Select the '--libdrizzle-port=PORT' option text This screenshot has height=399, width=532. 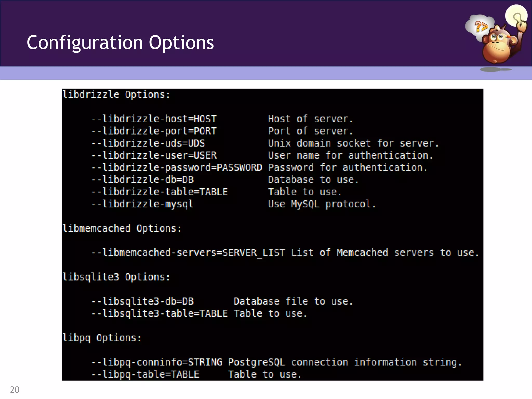tap(154, 131)
